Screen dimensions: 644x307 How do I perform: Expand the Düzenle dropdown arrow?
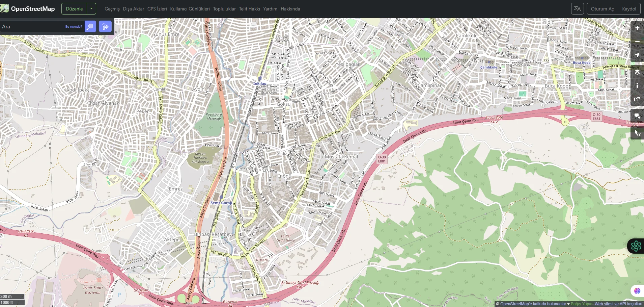(x=91, y=9)
